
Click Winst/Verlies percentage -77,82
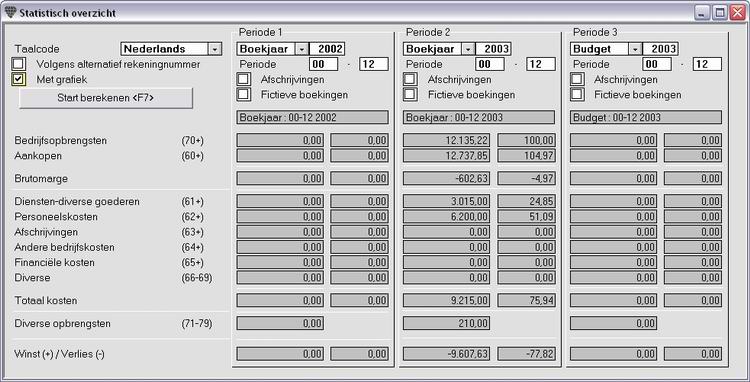click(526, 354)
